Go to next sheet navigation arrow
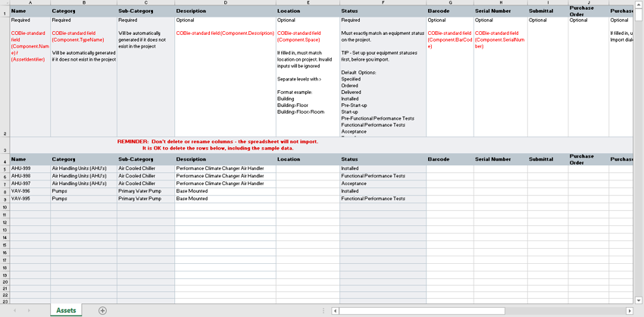Image resolution: width=644 pixels, height=317 pixels. [29, 310]
